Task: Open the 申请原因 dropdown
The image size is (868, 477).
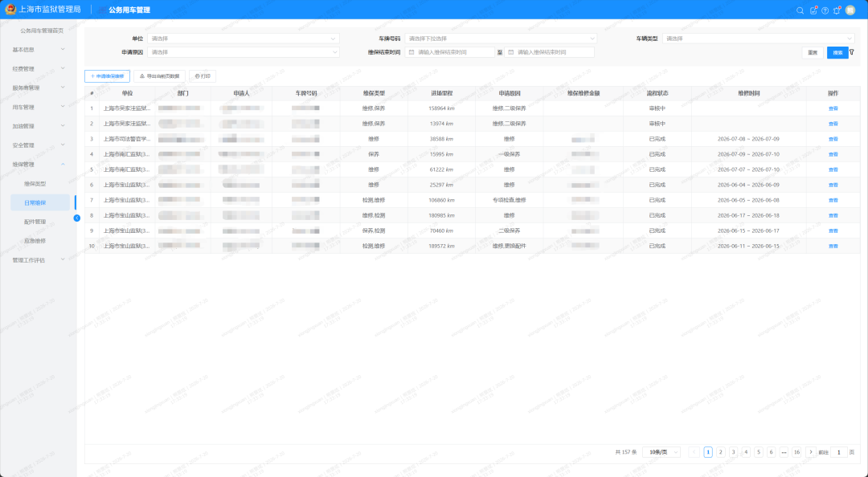Action: pos(243,52)
